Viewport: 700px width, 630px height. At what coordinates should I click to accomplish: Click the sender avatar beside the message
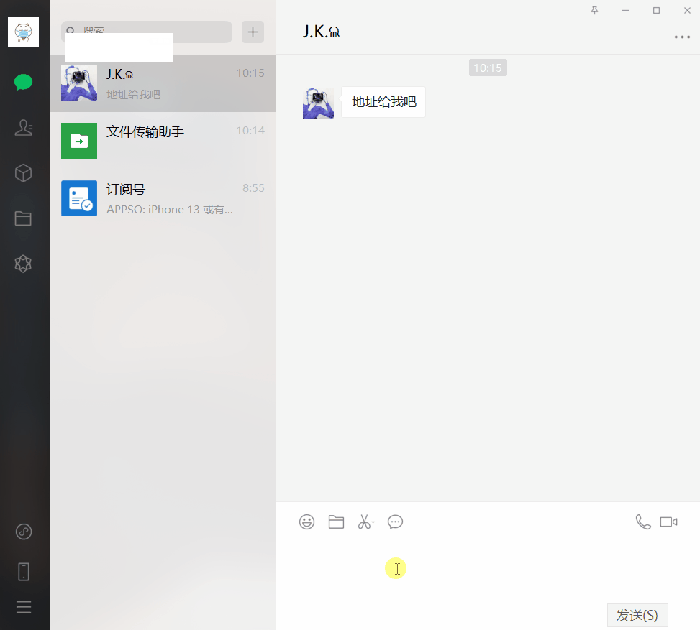[x=318, y=103]
